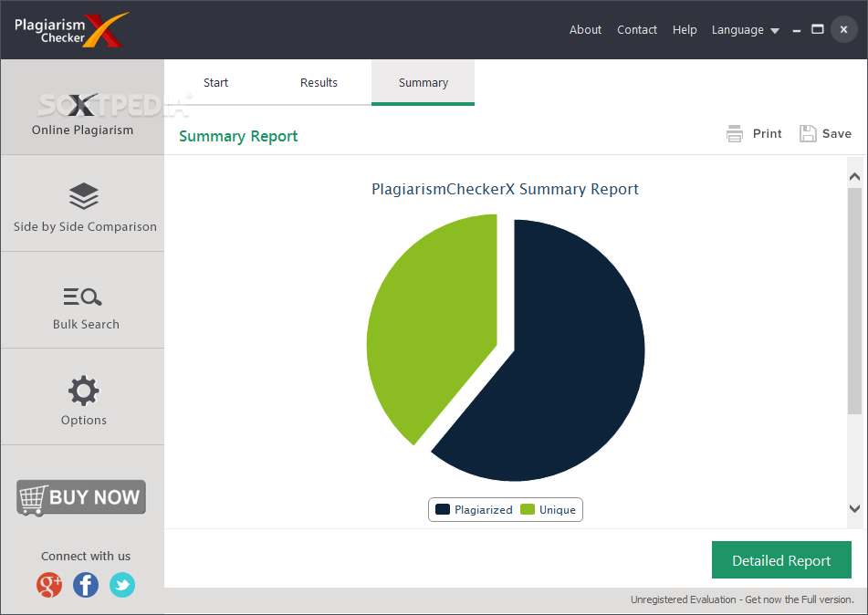Click the scrollbar up arrow
Image resolution: width=868 pixels, height=615 pixels.
(x=854, y=177)
